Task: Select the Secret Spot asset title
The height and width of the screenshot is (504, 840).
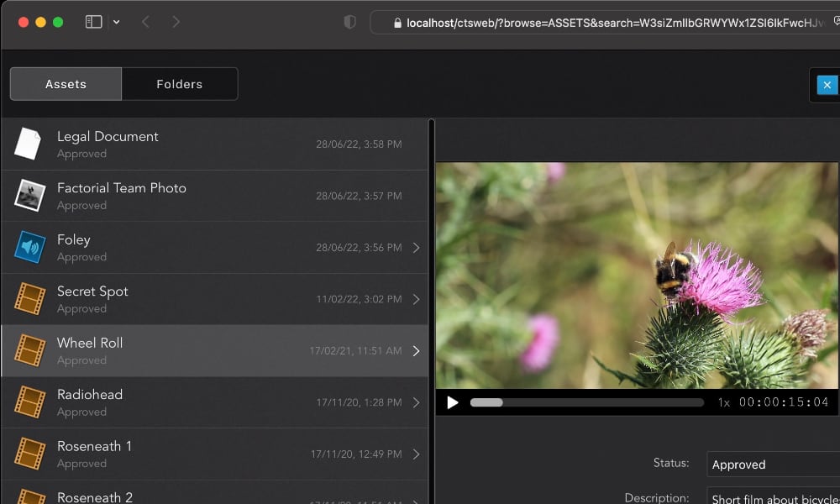Action: coord(92,291)
